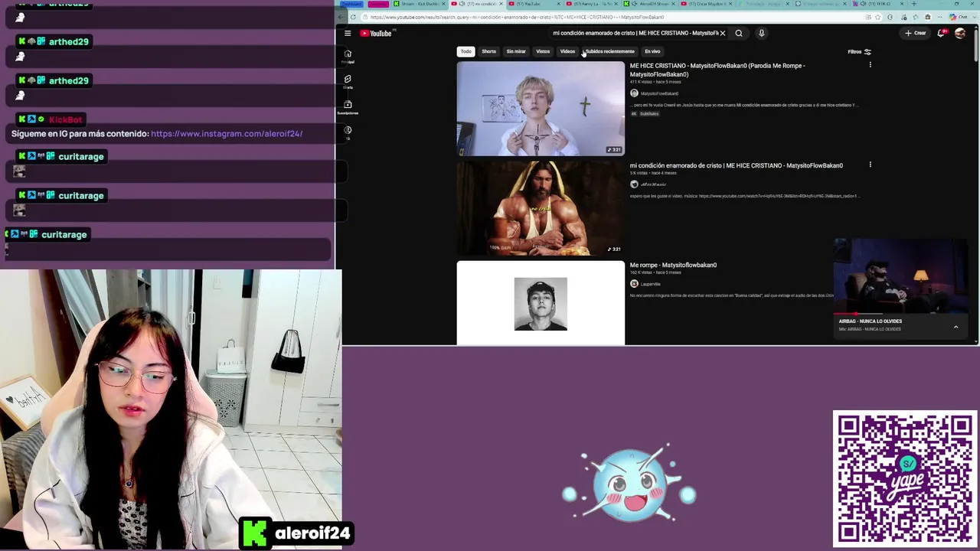980x551 pixels.
Task: Open the channel avatar of the first result
Action: coord(634,93)
